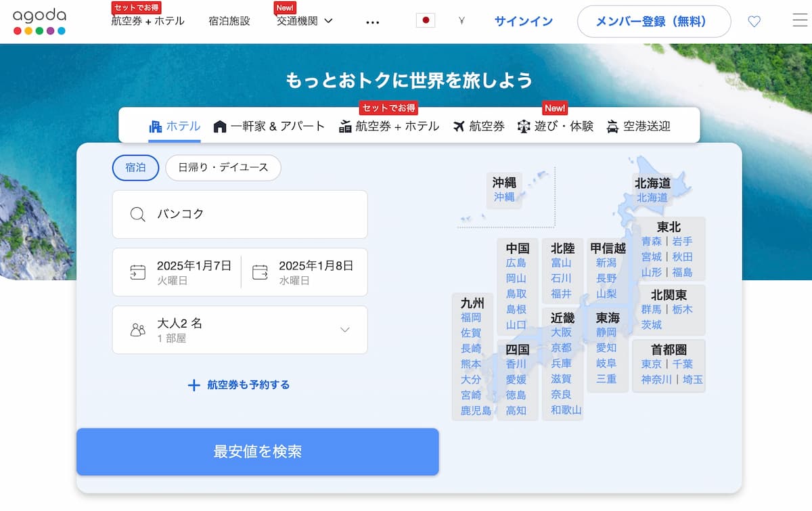Switch to the 一軒家 & アパート tab
This screenshot has height=511, width=812.
(267, 126)
